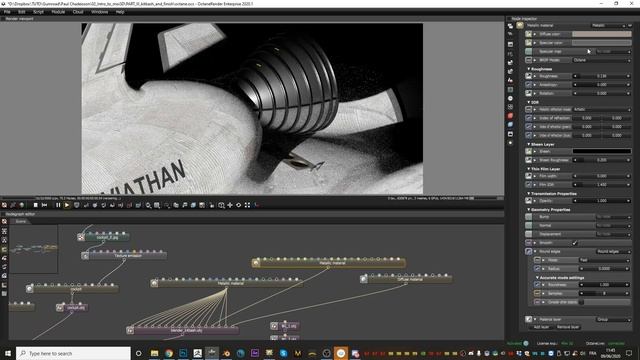Open the Cloud menu

78,12
